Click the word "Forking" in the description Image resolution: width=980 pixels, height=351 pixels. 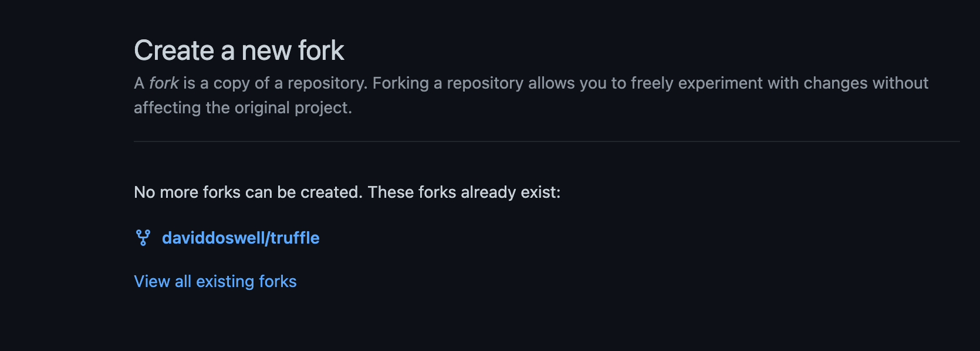coord(400,83)
